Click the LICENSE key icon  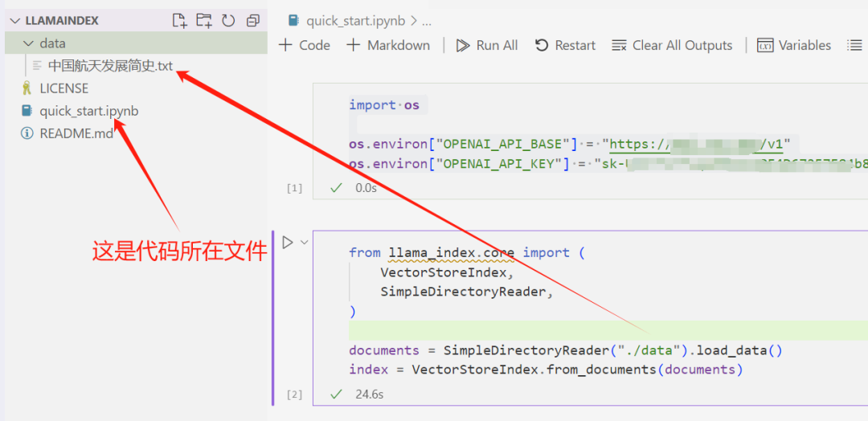26,88
